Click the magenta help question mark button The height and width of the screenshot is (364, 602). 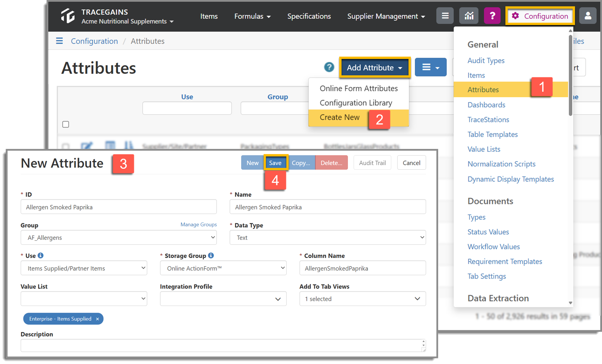(x=492, y=16)
